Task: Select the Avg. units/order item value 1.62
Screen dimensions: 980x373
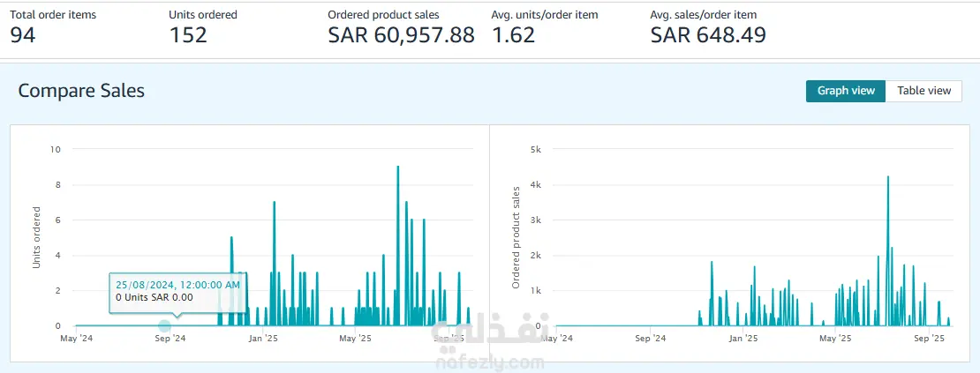Action: pyautogui.click(x=515, y=35)
